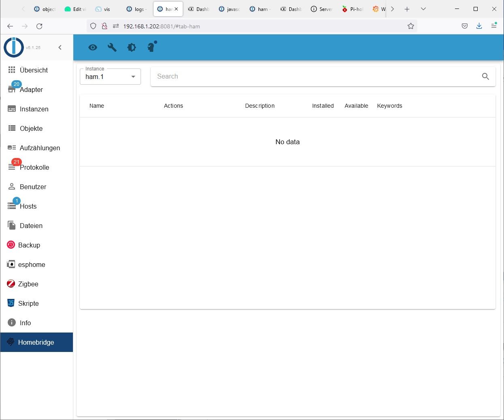Open Firefox downloads arrow icon
The width and height of the screenshot is (504, 420).
click(479, 26)
